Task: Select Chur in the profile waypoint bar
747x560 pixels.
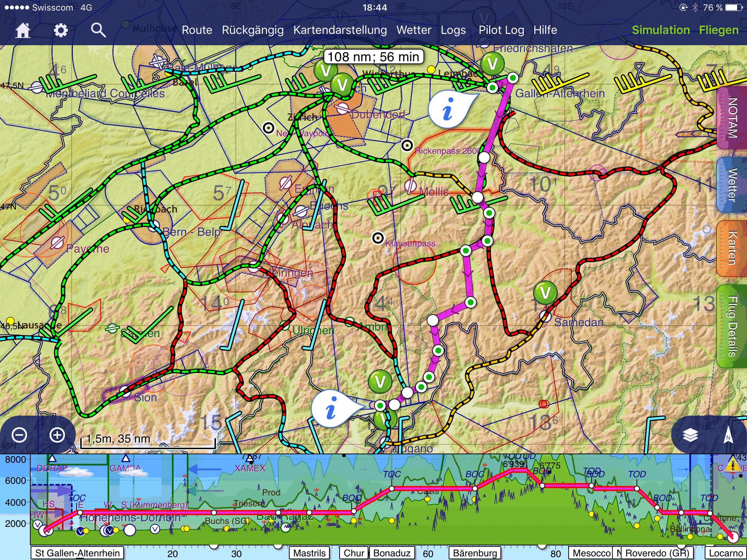Action: (x=354, y=553)
